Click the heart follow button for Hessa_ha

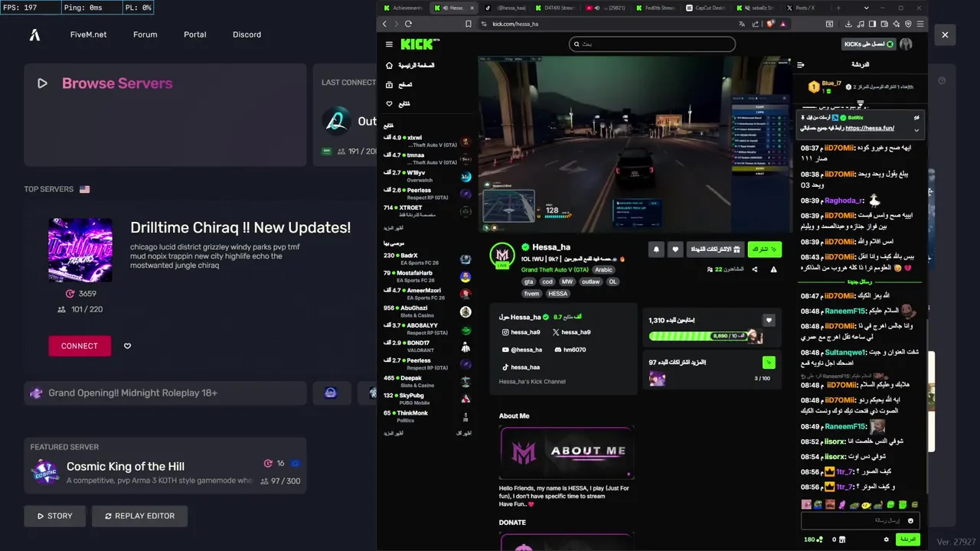675,249
